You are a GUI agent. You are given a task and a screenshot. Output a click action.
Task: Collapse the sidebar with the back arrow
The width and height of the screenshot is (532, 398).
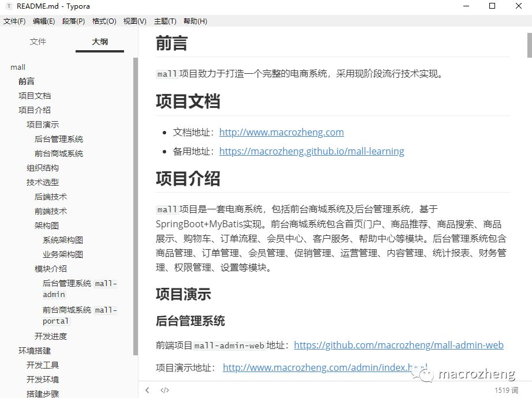[147, 390]
